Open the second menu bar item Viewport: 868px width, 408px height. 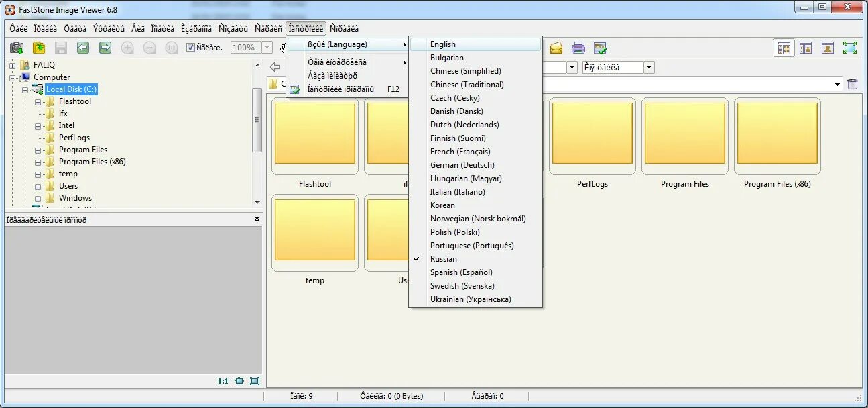click(46, 29)
